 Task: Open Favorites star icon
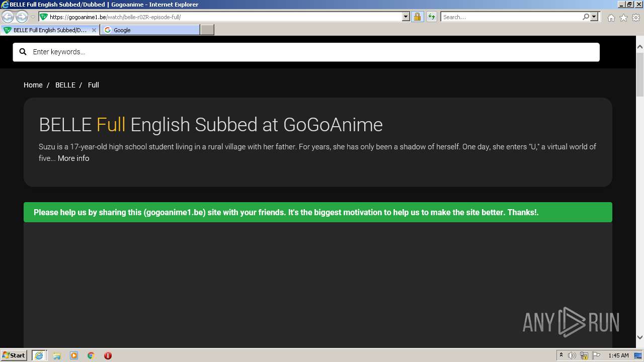(x=623, y=18)
